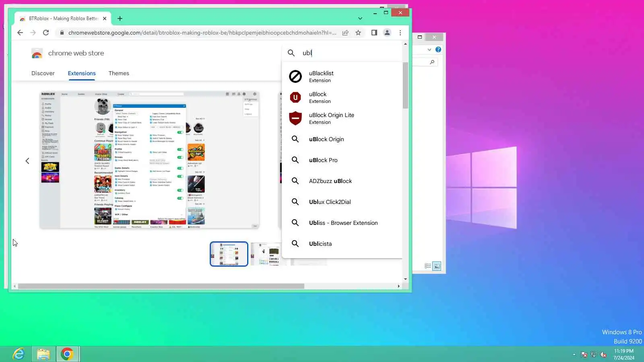Open Internet Explorer from the taskbar

pyautogui.click(x=19, y=354)
